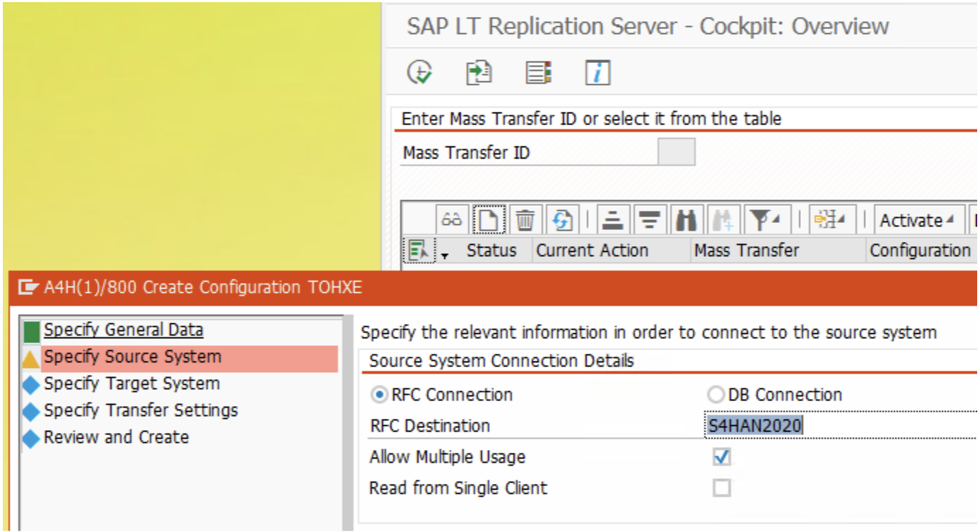
Task: Click the refresh table icon
Action: pyautogui.click(x=562, y=220)
